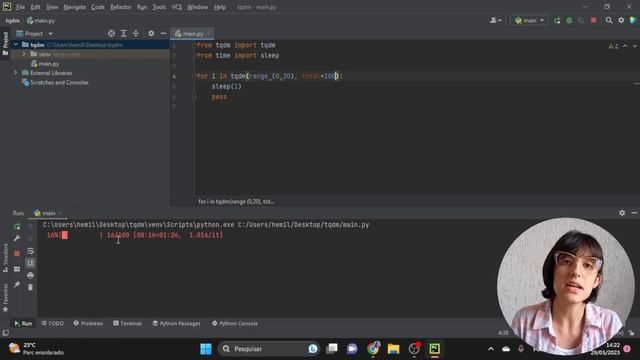The width and height of the screenshot is (640, 360).
Task: Click the Pesquisar taskbar search box
Action: 269,349
